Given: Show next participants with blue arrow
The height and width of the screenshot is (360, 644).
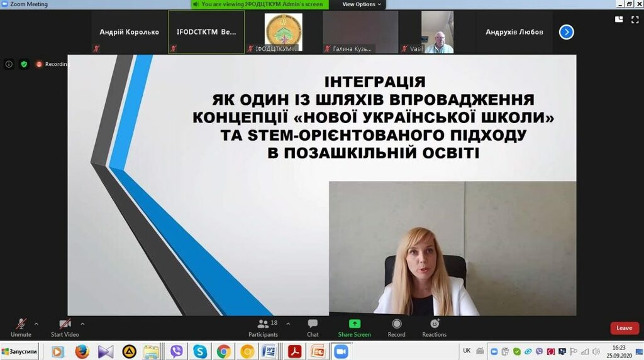Looking at the screenshot, I should (x=566, y=32).
